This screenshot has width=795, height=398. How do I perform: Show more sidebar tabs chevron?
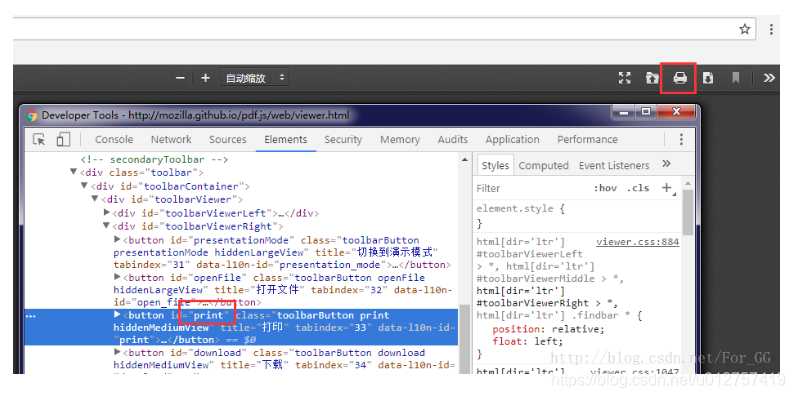666,164
